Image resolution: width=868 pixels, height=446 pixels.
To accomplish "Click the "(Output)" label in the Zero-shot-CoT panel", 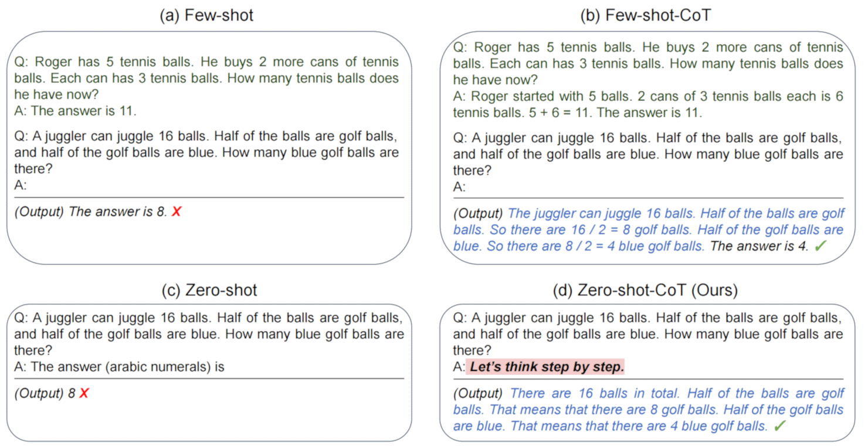I will click(x=477, y=394).
